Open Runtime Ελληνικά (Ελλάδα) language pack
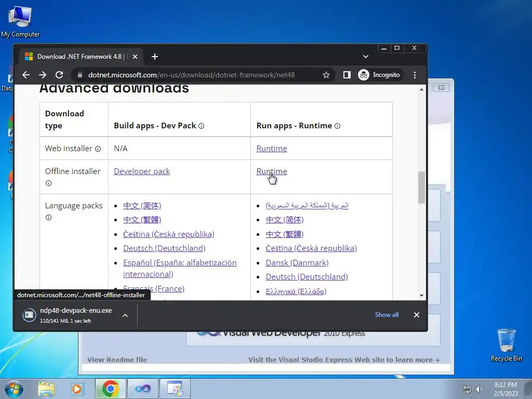The height and width of the screenshot is (399, 532). pyautogui.click(x=296, y=291)
